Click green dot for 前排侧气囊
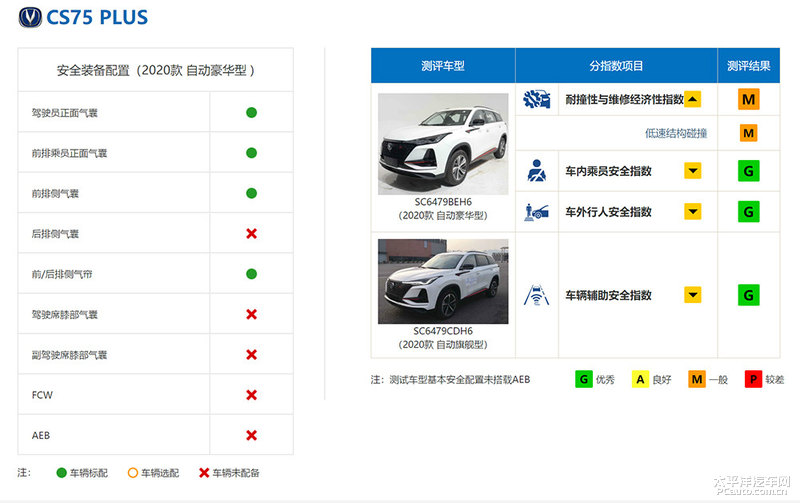The height and width of the screenshot is (503, 800). point(252,193)
